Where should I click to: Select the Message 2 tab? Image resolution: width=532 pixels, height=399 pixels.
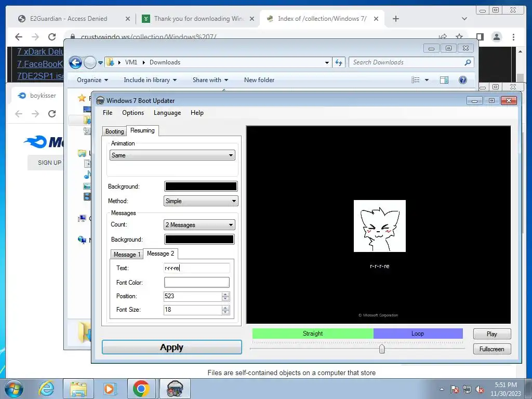161,254
